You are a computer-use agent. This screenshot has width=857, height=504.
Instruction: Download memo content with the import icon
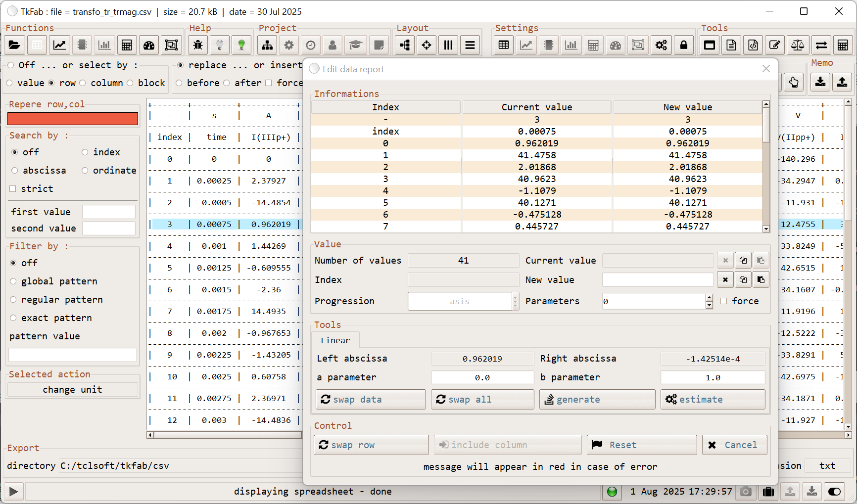tap(820, 82)
